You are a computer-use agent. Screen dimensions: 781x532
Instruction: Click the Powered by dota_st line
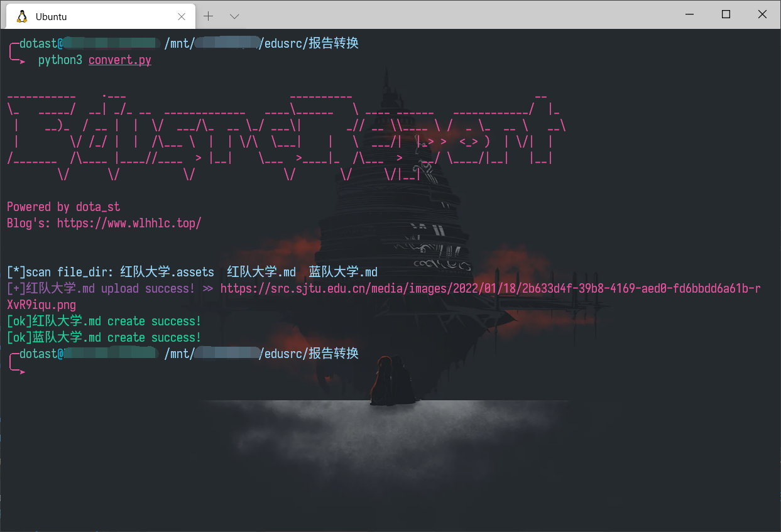click(x=63, y=207)
